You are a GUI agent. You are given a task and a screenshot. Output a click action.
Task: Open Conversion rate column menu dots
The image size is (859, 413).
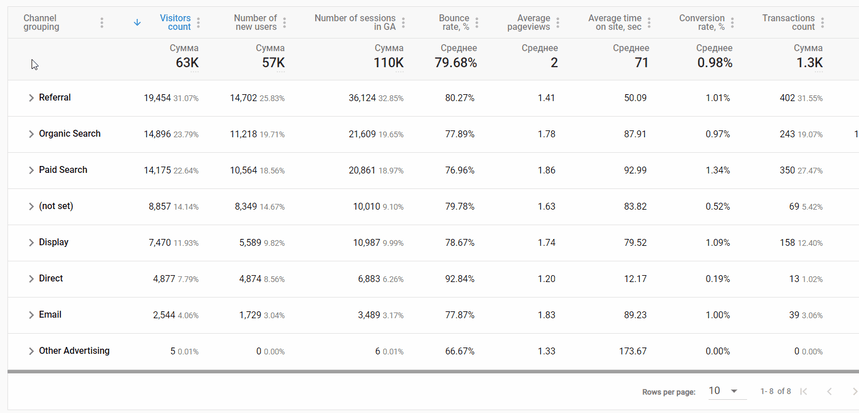(734, 23)
